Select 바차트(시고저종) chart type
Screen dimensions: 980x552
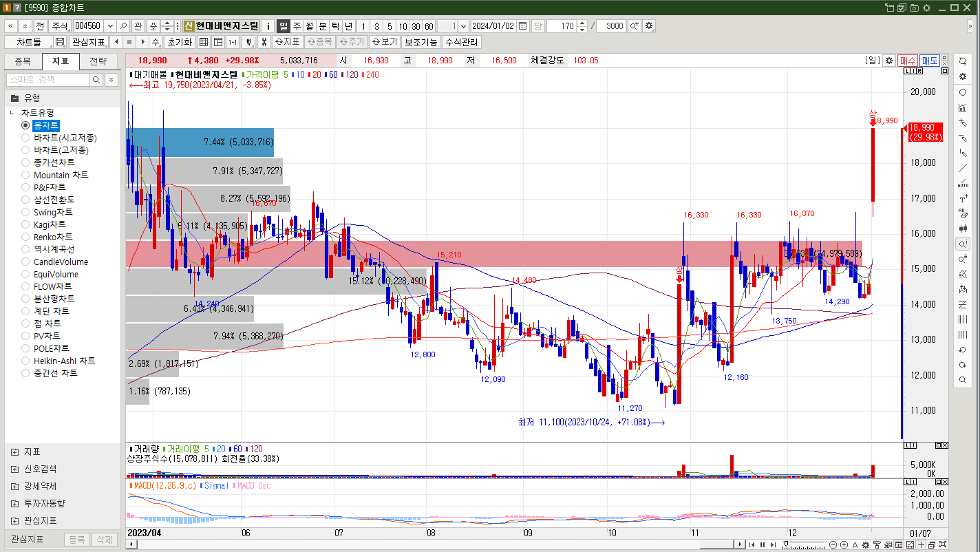pyautogui.click(x=65, y=138)
